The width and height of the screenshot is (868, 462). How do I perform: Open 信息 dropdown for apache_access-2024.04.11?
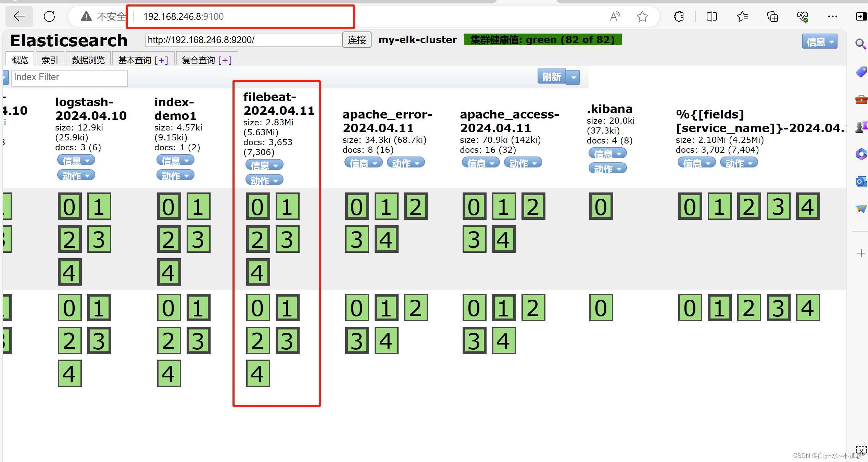pos(481,163)
